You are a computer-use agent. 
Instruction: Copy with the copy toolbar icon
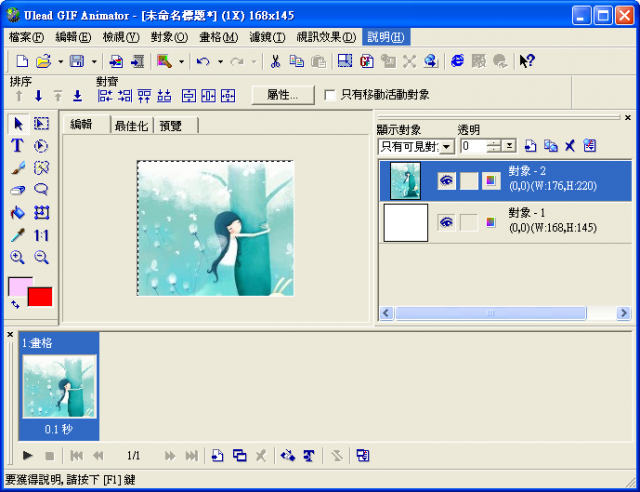pyautogui.click(x=297, y=62)
